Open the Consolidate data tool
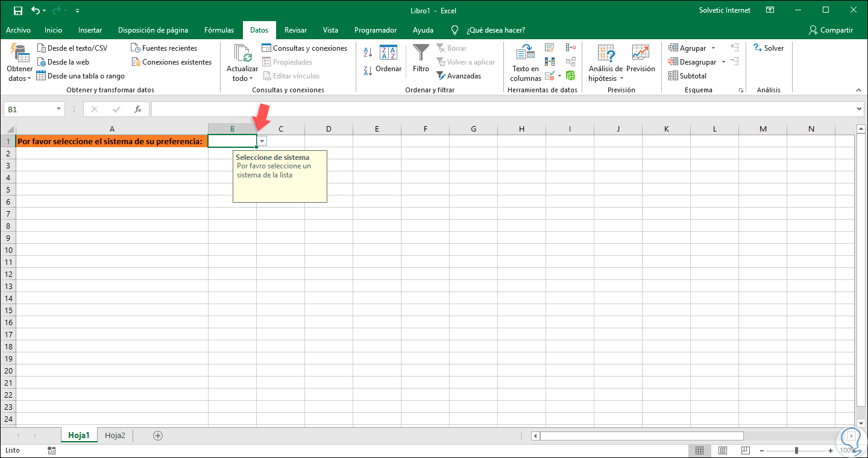 pyautogui.click(x=571, y=48)
